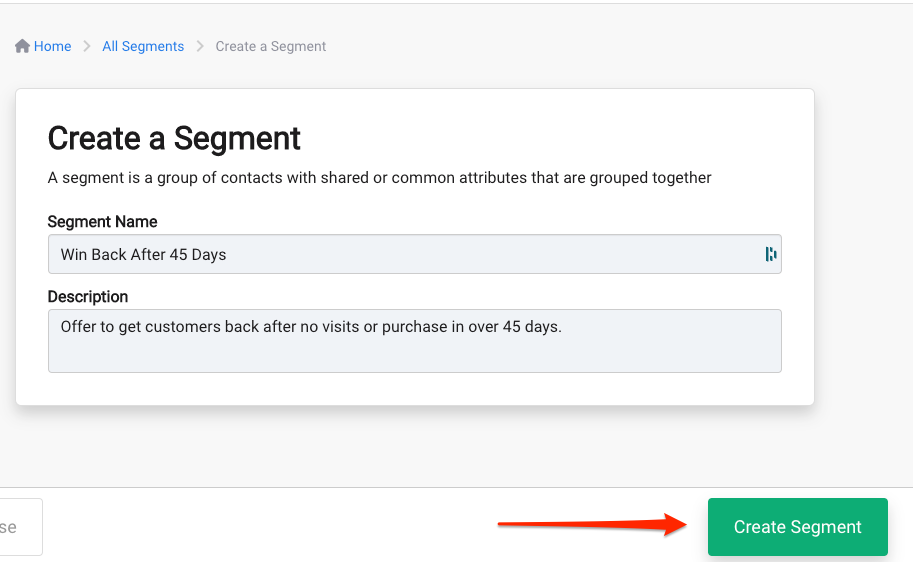Click the blank second line of Description box
Image resolution: width=913 pixels, height=562 pixels.
pyautogui.click(x=415, y=354)
